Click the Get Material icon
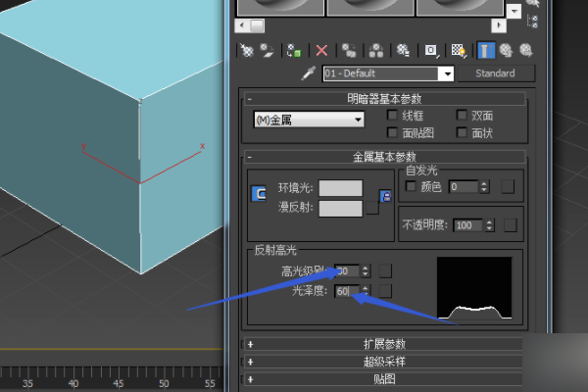 click(x=247, y=50)
